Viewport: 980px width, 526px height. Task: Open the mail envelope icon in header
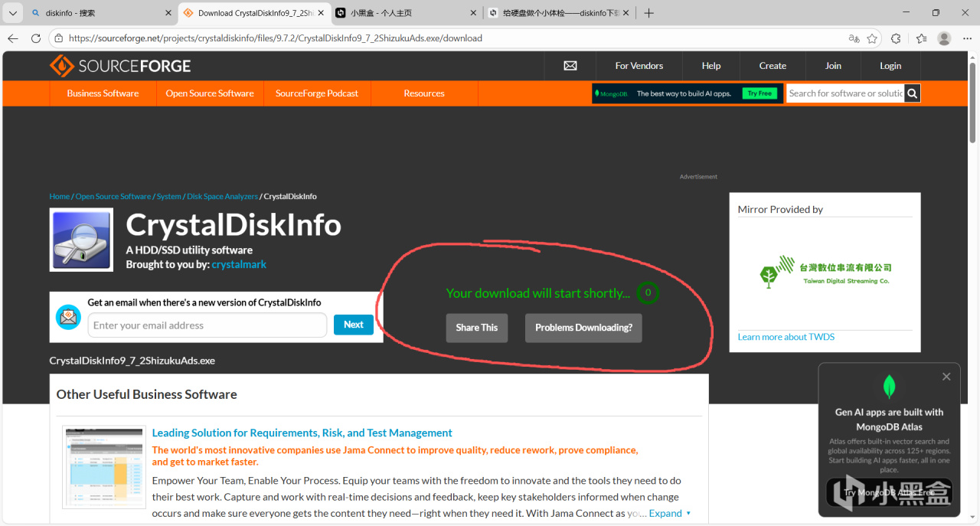click(x=570, y=66)
